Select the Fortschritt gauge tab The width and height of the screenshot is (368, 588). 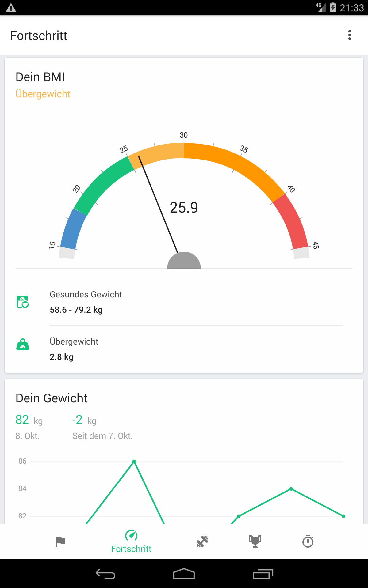point(131,541)
